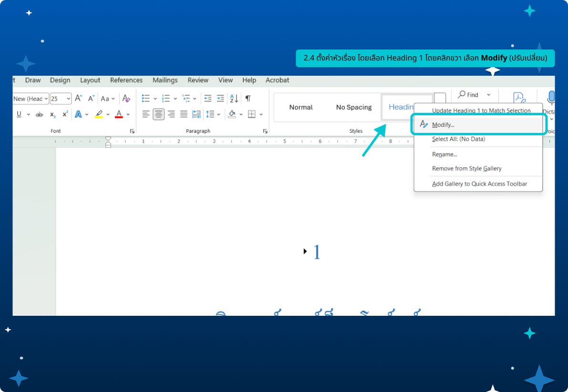Screen dimensions: 568x392
Task: Apply the No Spacing style
Action: (x=354, y=108)
